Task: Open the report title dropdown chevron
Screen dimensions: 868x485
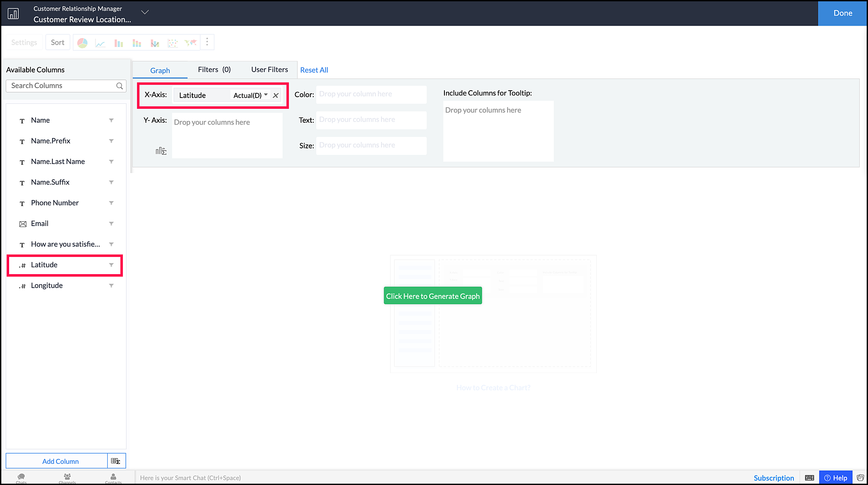Action: coord(145,12)
